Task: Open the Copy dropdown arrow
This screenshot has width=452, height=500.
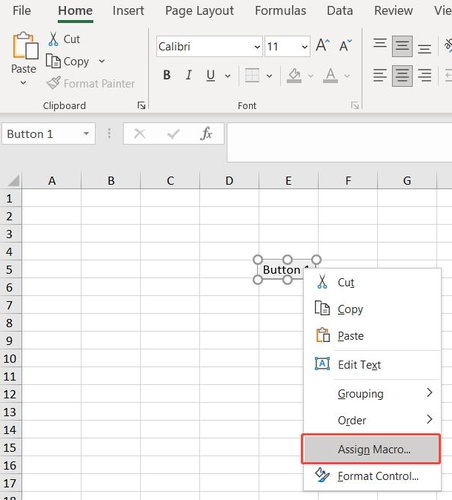Action: click(x=102, y=61)
